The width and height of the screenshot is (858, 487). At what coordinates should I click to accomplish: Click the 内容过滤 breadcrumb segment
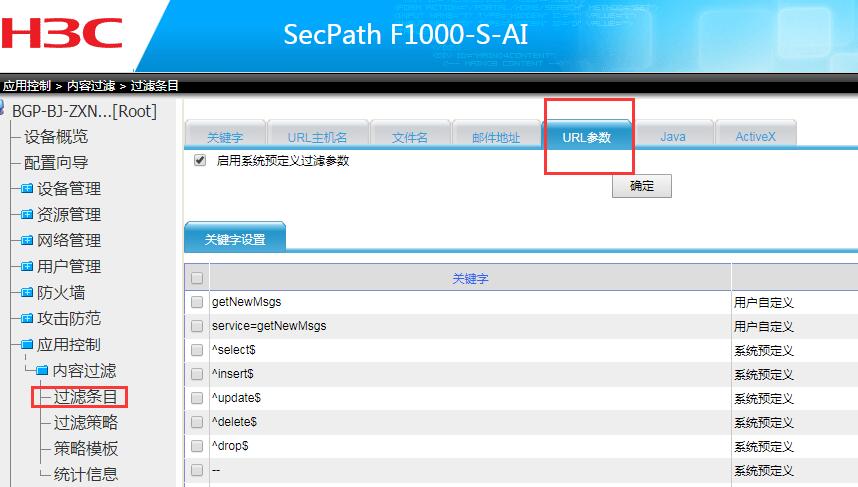click(x=91, y=86)
